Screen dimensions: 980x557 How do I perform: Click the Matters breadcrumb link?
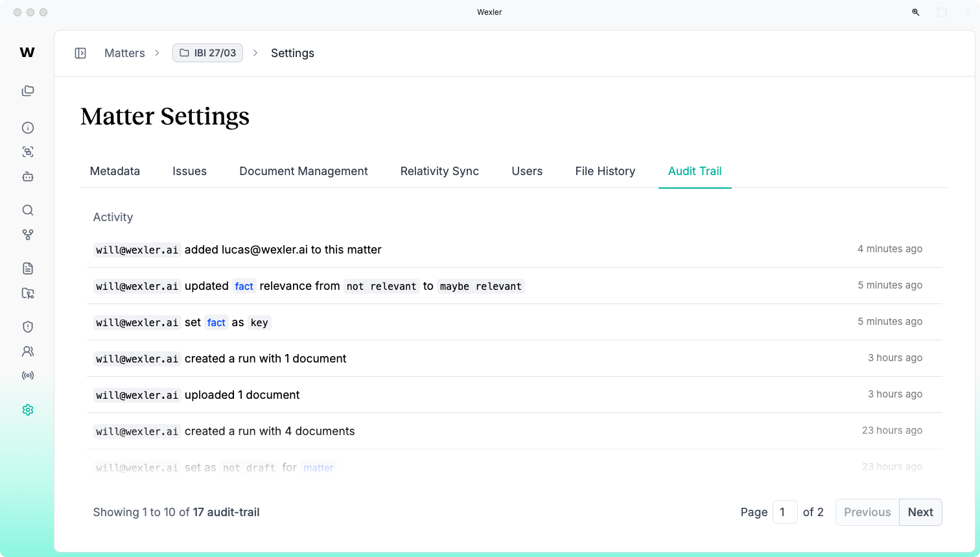pos(124,53)
